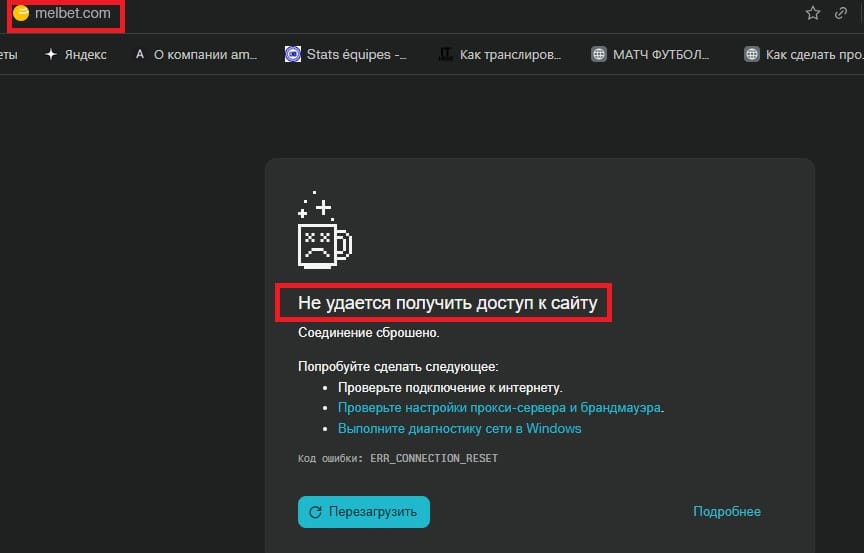The width and height of the screenshot is (864, 553).
Task: Open the 'Как транслиров...' bookmark
Action: pyautogui.click(x=500, y=55)
